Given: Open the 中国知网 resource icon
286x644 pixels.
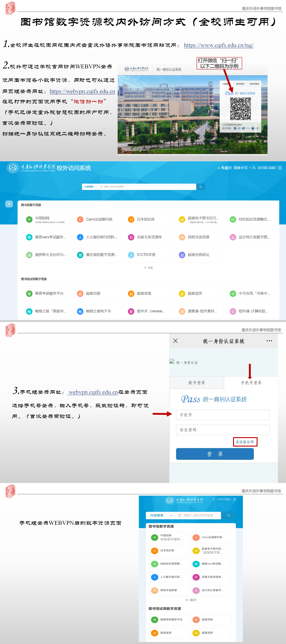Looking at the screenshot, I should [x=29, y=220].
